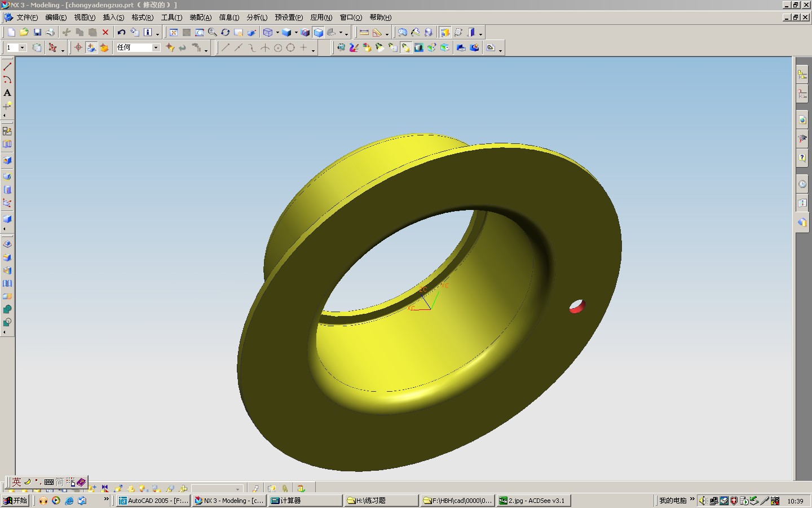
Task: Open the Help question-mark resource tab
Action: tap(802, 157)
